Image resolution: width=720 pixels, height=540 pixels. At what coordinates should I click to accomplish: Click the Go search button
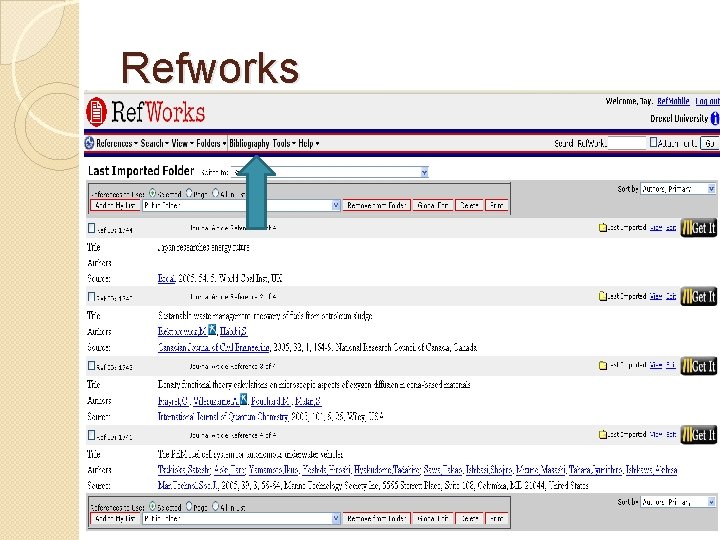click(x=709, y=143)
